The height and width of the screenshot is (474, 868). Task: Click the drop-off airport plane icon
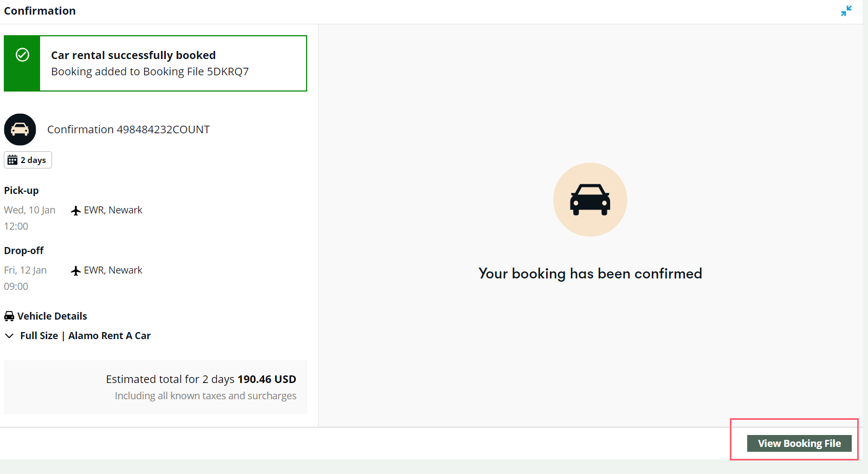coord(76,271)
